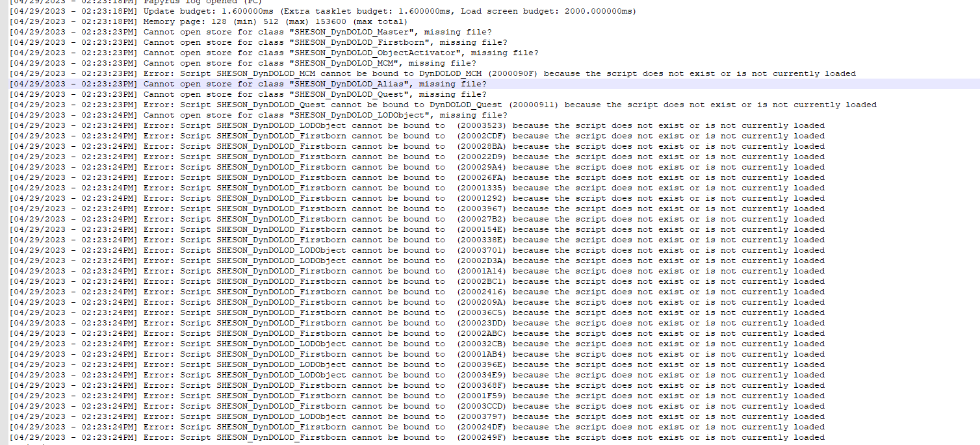This screenshot has width=980, height=445.
Task: Click the error line with ID 20001A14
Action: point(417,271)
